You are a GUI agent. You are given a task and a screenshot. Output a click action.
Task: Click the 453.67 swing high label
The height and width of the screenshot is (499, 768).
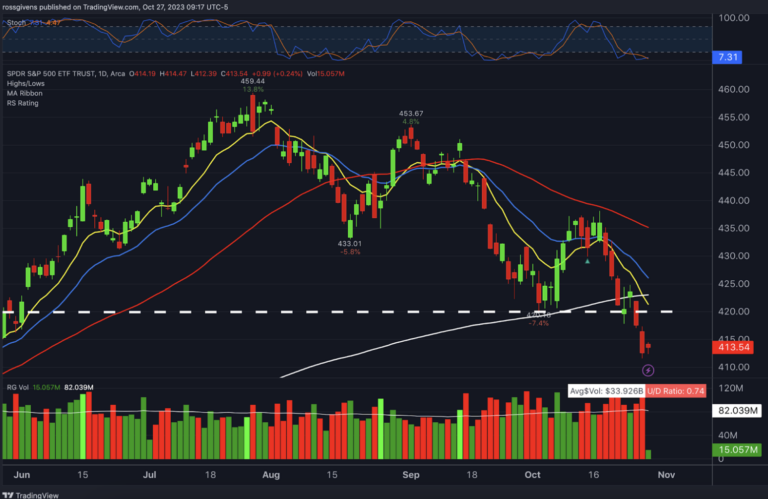tap(411, 113)
